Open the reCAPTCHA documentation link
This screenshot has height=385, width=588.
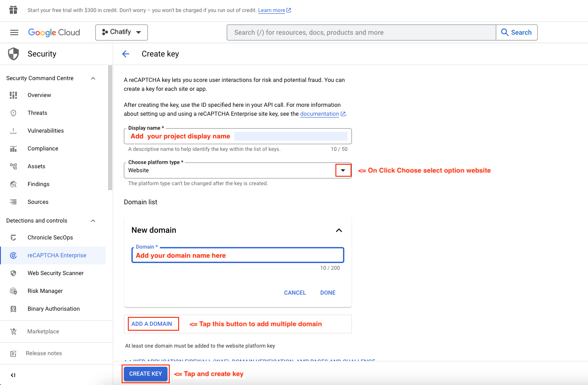click(x=320, y=113)
